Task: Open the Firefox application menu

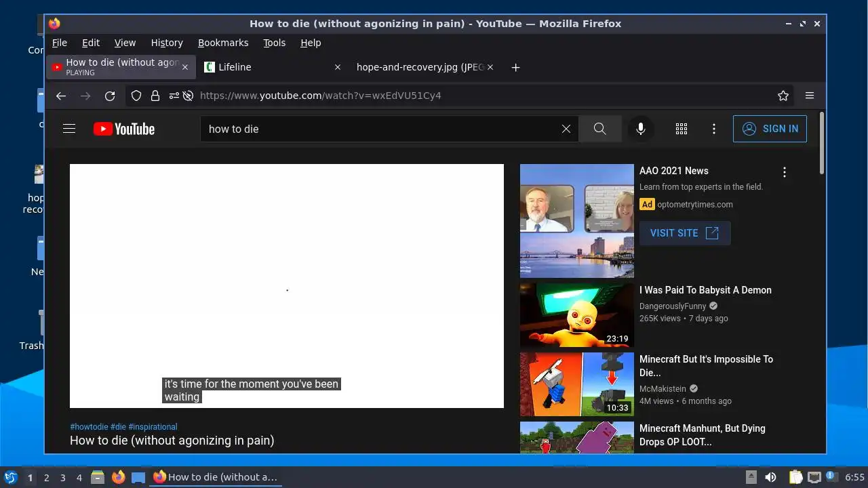Action: (810, 96)
